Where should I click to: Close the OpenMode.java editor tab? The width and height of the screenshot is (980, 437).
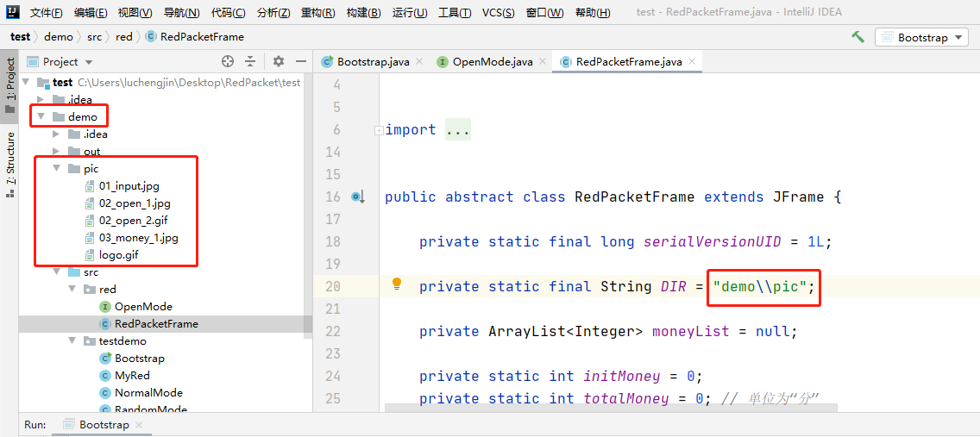coord(543,62)
